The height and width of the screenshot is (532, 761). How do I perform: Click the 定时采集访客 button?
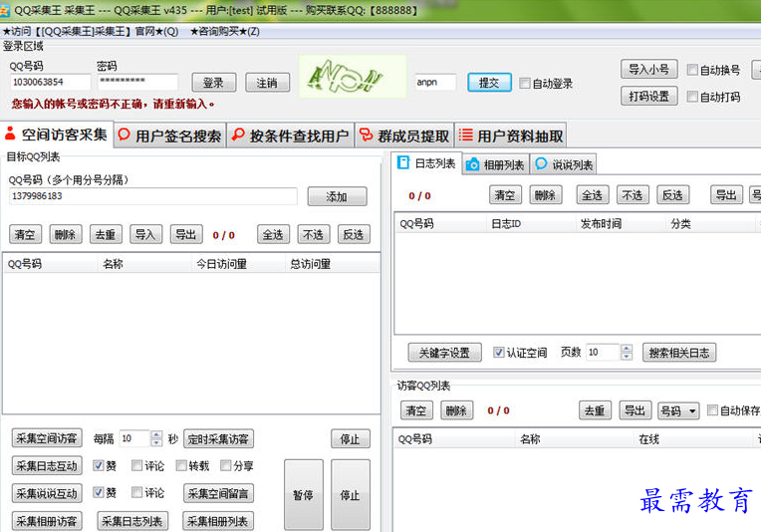coord(218,439)
